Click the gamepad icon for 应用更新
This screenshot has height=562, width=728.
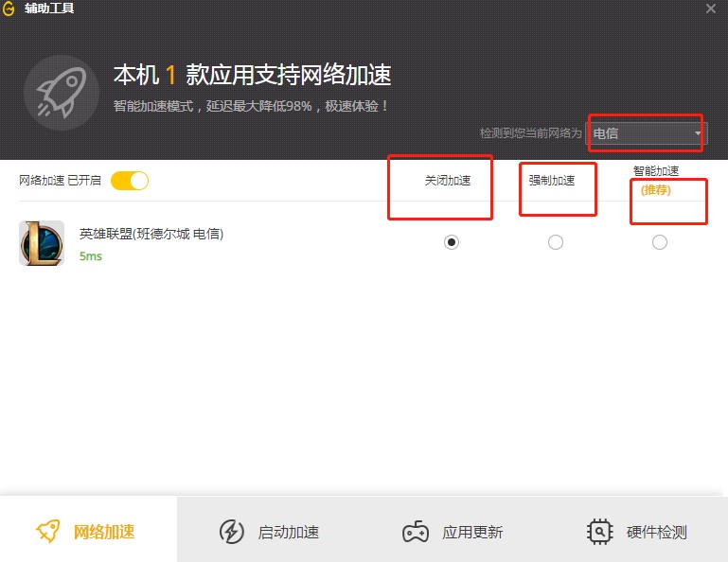(416, 532)
